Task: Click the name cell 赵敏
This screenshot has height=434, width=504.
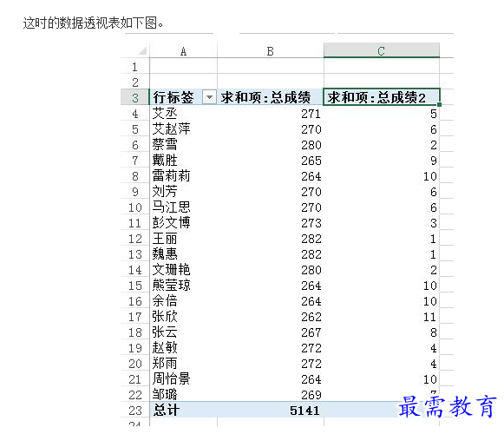Action: point(165,347)
